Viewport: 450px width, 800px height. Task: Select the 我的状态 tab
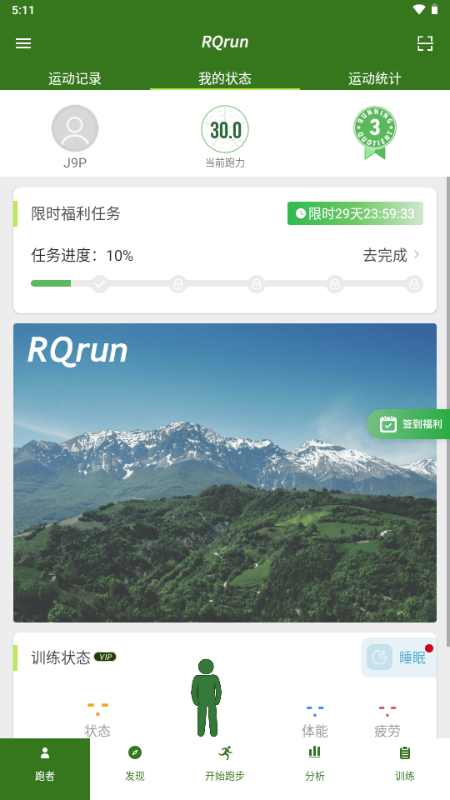tap(225, 79)
